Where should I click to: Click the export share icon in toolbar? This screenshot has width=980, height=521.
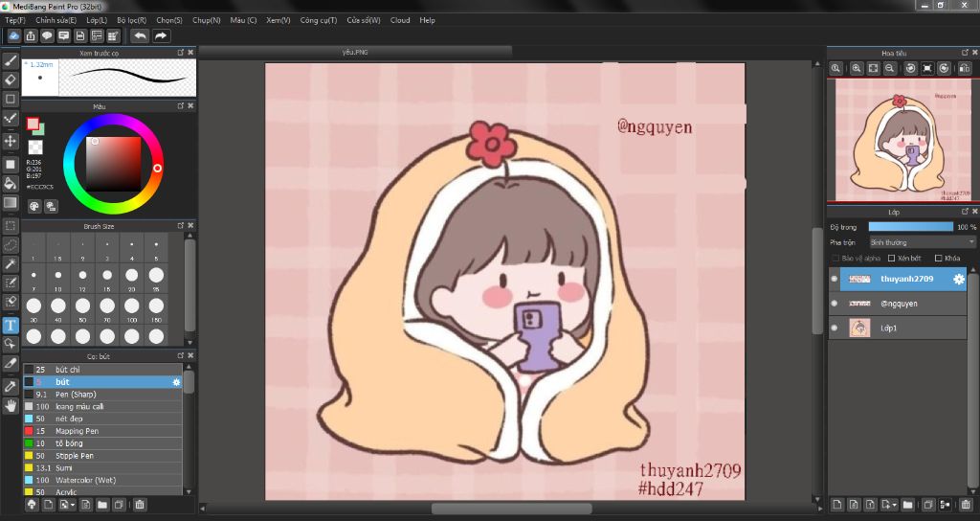point(31,35)
